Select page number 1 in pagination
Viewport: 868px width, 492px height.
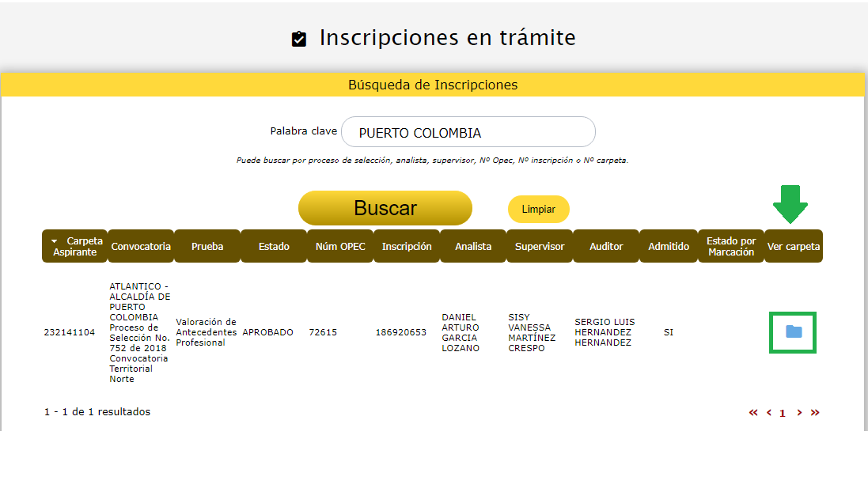tap(783, 413)
